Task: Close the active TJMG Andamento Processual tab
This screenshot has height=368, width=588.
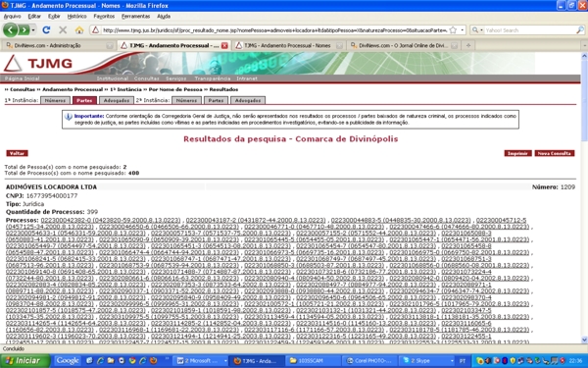Action: tap(224, 45)
